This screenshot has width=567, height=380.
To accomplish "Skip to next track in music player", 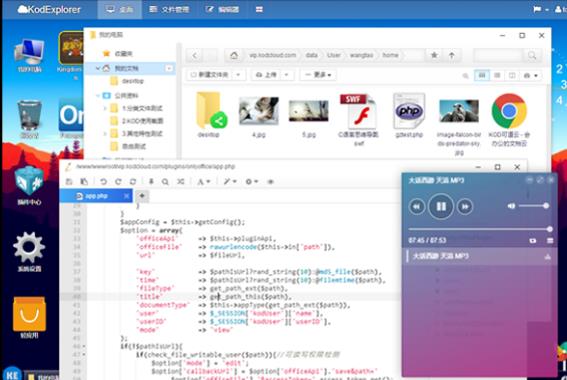I will (x=465, y=206).
